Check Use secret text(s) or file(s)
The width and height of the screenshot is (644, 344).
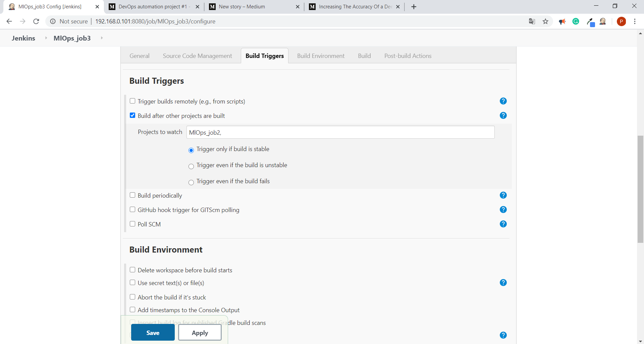132,282
